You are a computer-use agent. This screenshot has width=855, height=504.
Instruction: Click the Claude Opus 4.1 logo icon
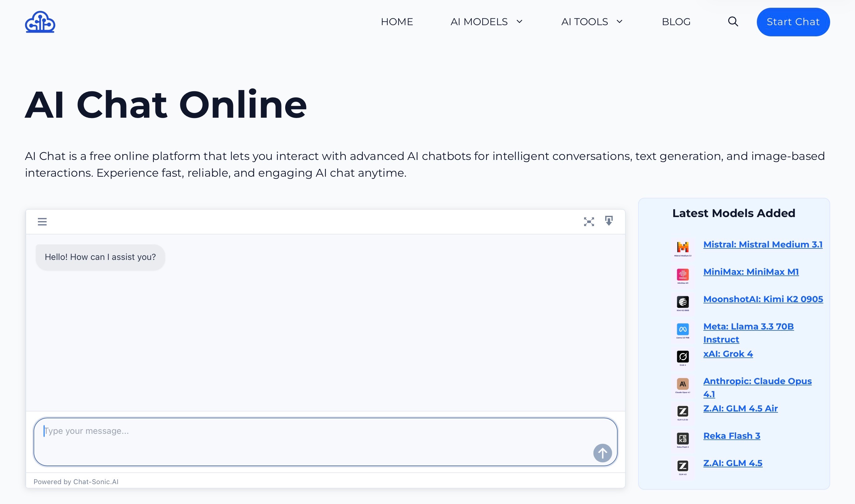coord(683,384)
